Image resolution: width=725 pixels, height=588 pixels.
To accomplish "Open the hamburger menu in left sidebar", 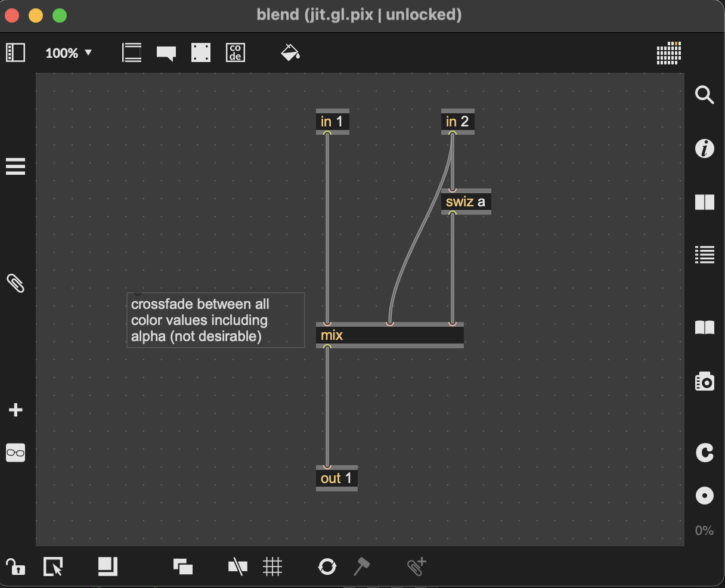I will tap(16, 166).
